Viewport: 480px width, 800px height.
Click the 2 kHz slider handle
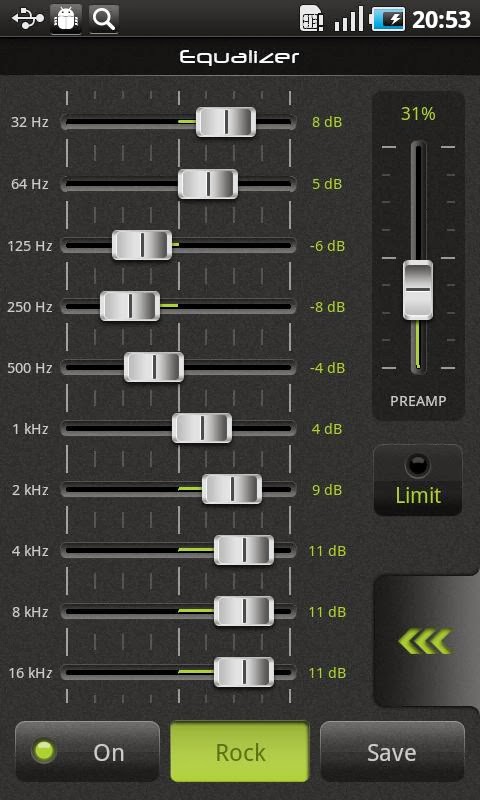click(232, 489)
